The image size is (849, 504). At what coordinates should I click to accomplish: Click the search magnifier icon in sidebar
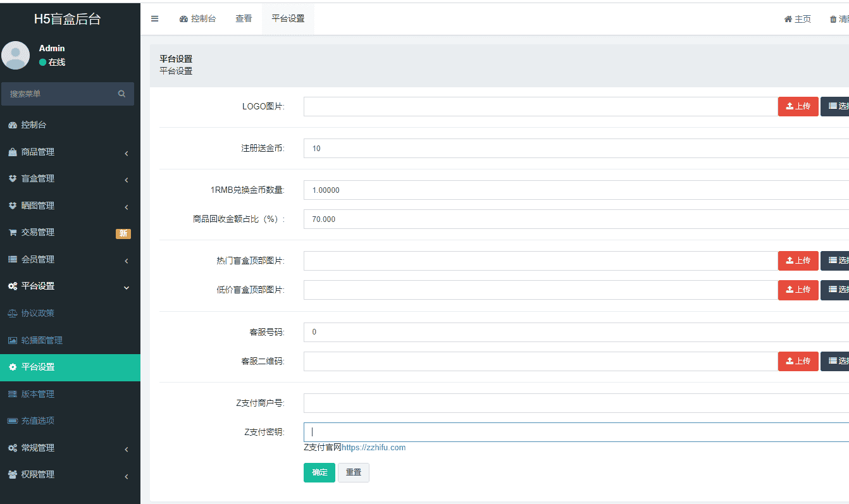tap(121, 94)
